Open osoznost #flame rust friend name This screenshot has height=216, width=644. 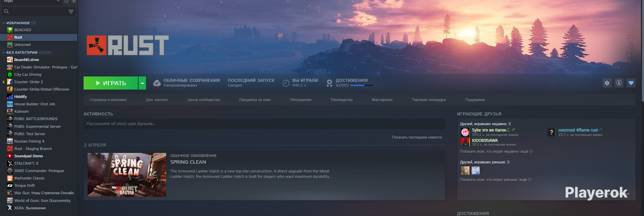tap(578, 130)
